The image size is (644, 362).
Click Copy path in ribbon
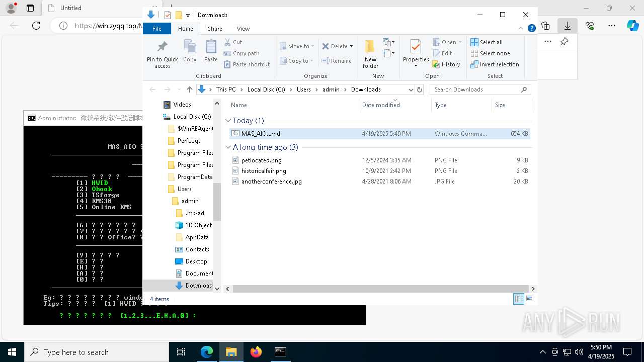[x=242, y=53]
